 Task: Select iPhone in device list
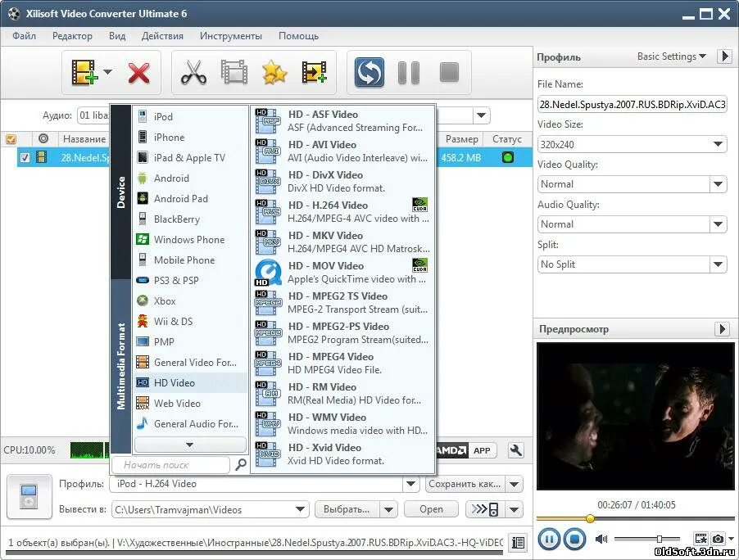pos(190,137)
